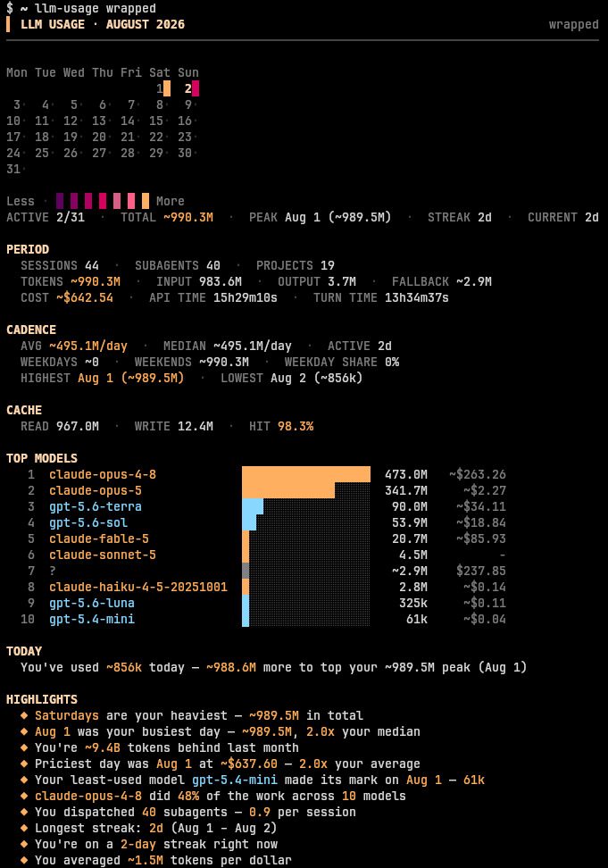Select the gpt-5.6-luna model name
The image size is (608, 868).
click(92, 603)
